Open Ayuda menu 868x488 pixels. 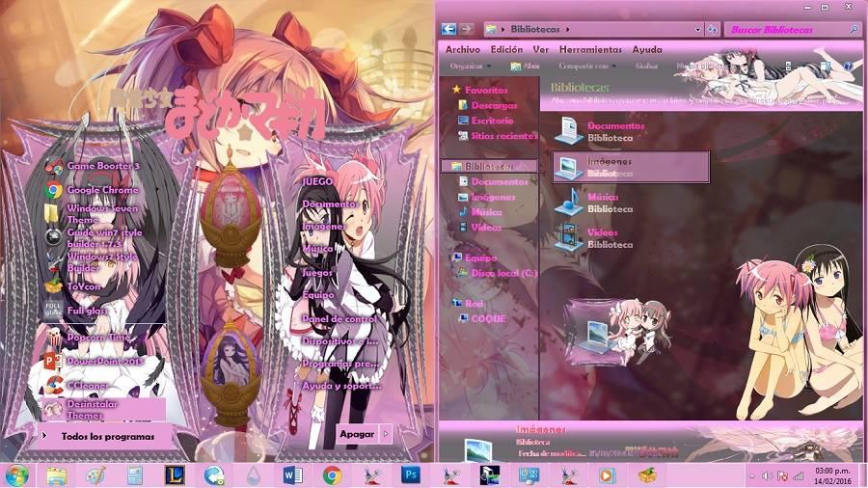(x=647, y=49)
